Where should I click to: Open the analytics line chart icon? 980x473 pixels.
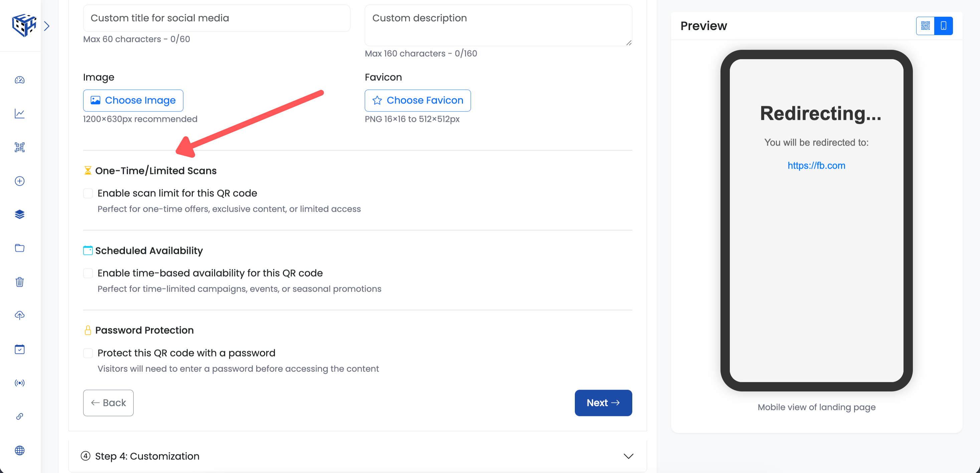[x=20, y=113]
